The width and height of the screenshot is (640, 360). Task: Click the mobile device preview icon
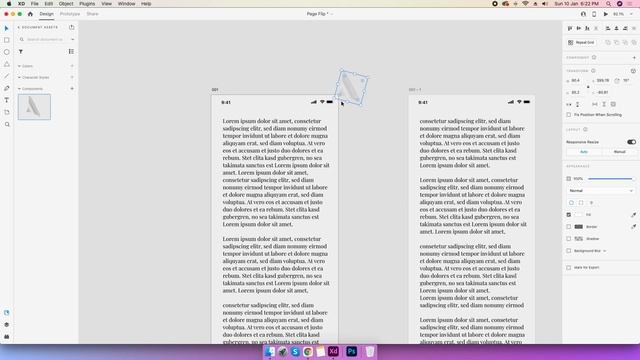coord(594,14)
